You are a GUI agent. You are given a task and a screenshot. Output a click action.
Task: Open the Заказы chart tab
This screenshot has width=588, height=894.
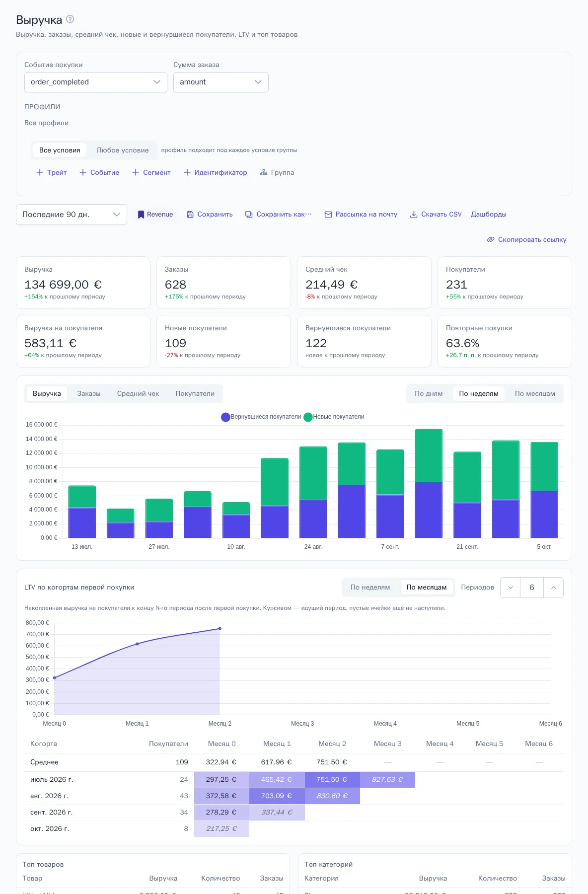[89, 393]
